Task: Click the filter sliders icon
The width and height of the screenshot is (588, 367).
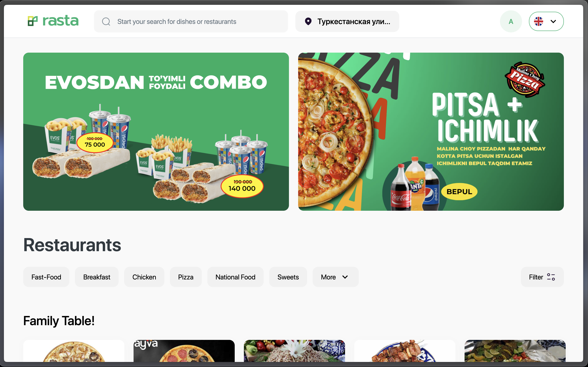Action: pos(551,277)
